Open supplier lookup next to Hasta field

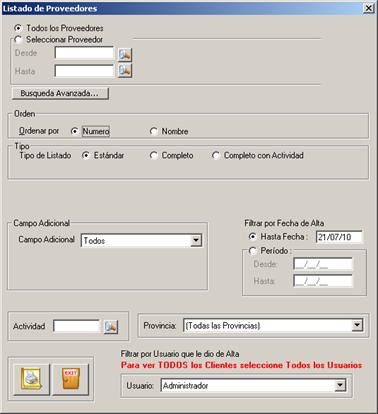click(125, 71)
